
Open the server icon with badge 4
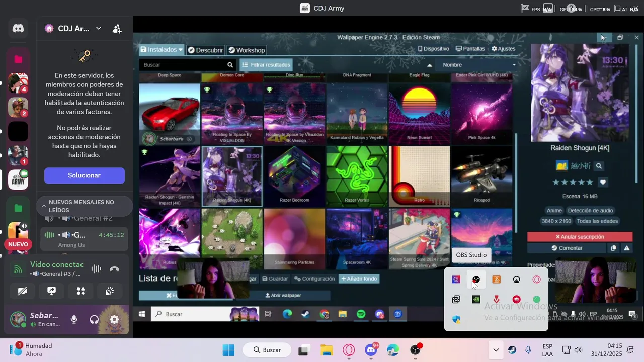tap(18, 83)
